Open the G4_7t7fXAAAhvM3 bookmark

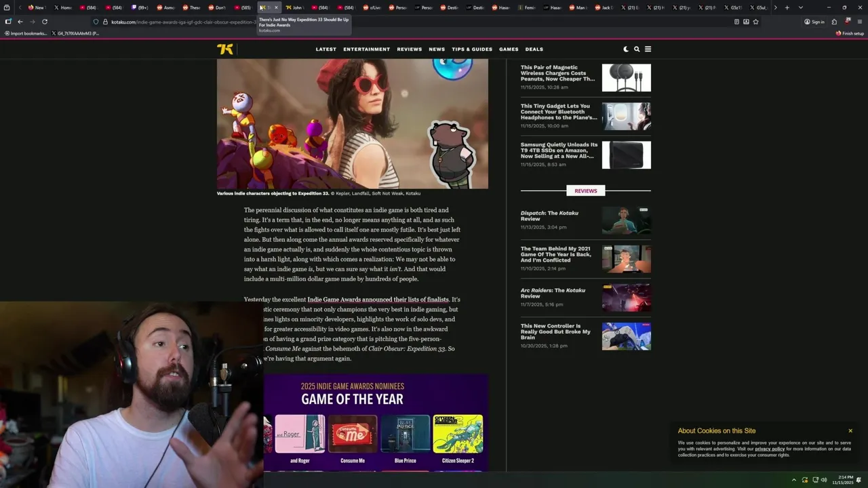coord(75,33)
